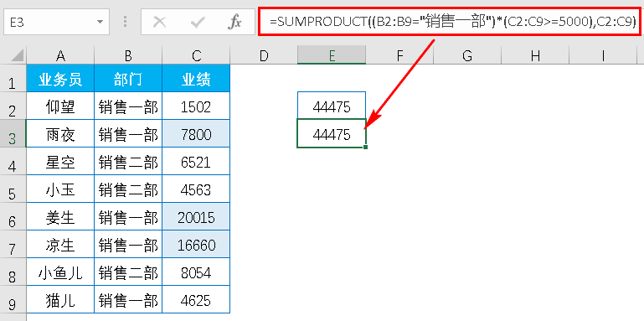Viewport: 644px width, 321px height.
Task: Select row 3 header
Action: [13, 133]
